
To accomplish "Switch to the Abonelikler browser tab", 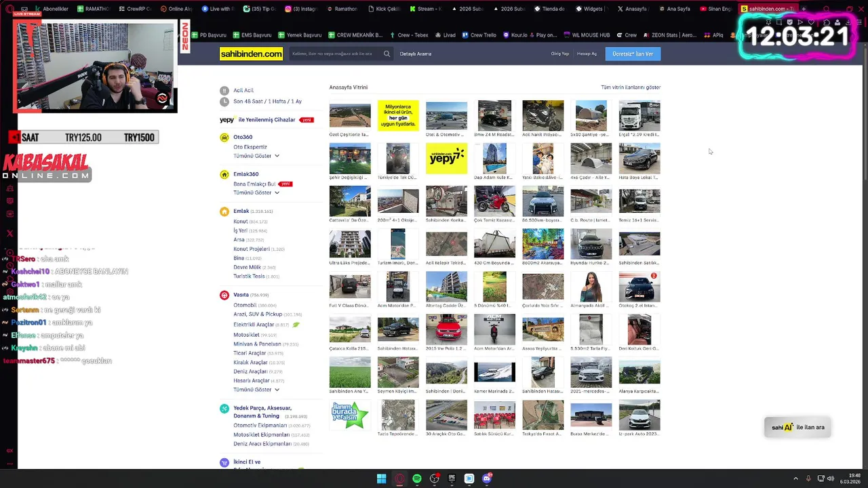I will [51, 9].
